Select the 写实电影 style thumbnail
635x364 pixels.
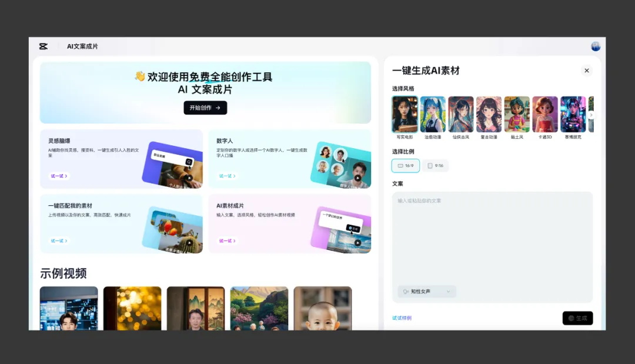[x=405, y=113]
